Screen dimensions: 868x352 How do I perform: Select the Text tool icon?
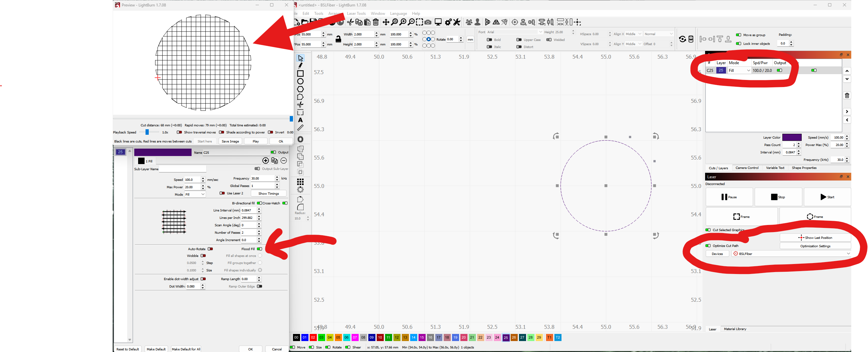click(x=300, y=120)
